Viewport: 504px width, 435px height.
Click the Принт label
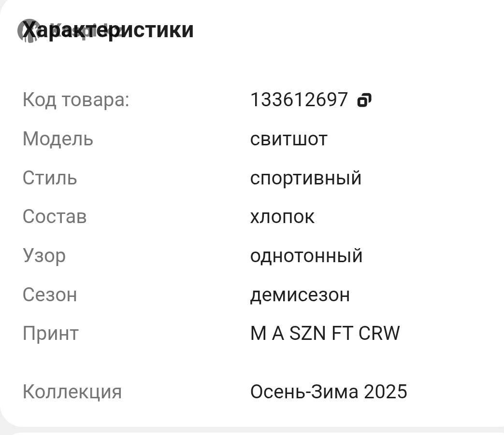click(50, 333)
